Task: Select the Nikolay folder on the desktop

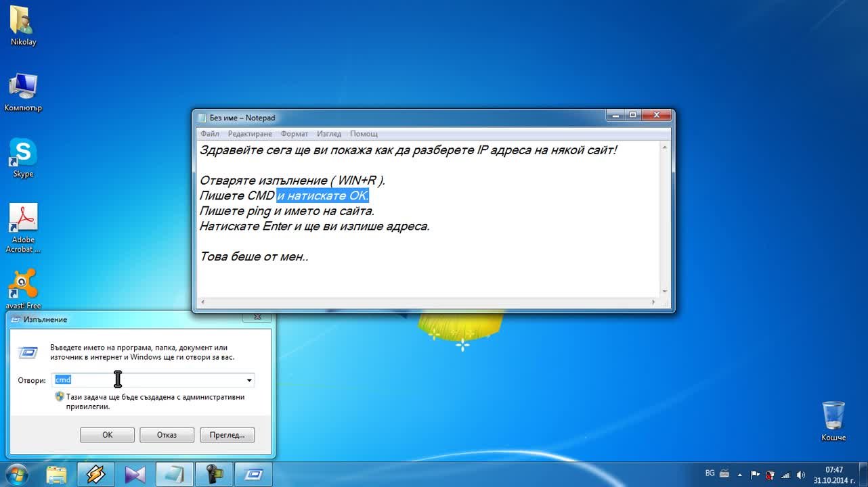Action: pyautogui.click(x=23, y=22)
